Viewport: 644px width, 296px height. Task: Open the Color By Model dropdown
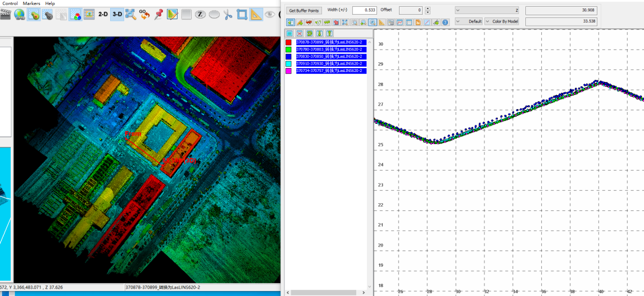point(502,21)
